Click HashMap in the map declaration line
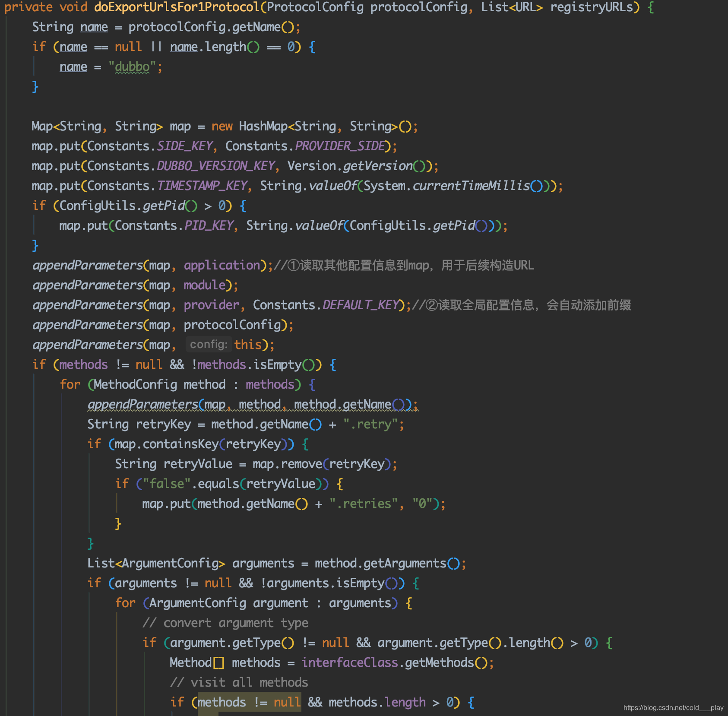This screenshot has width=728, height=716. pyautogui.click(x=263, y=127)
